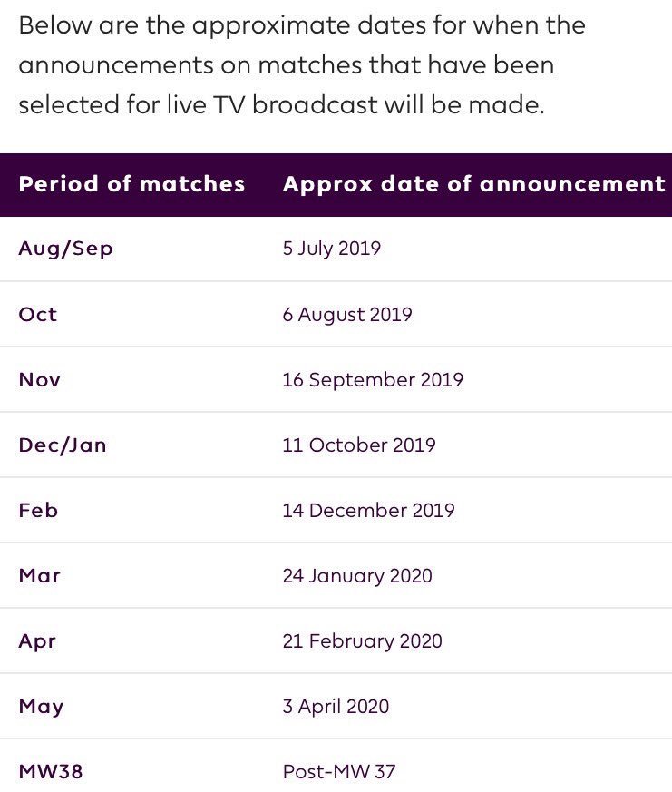The width and height of the screenshot is (672, 792).
Task: Click the Feb row label
Action: pos(38,510)
